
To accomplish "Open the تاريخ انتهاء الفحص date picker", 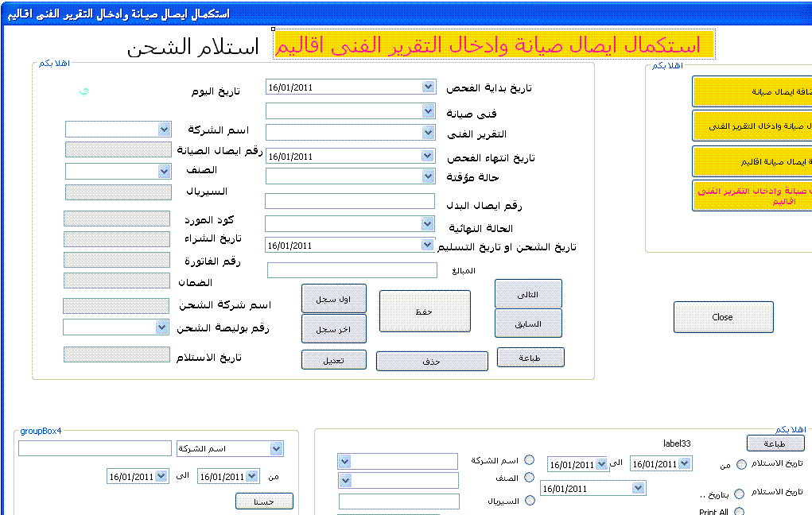I will [x=428, y=155].
